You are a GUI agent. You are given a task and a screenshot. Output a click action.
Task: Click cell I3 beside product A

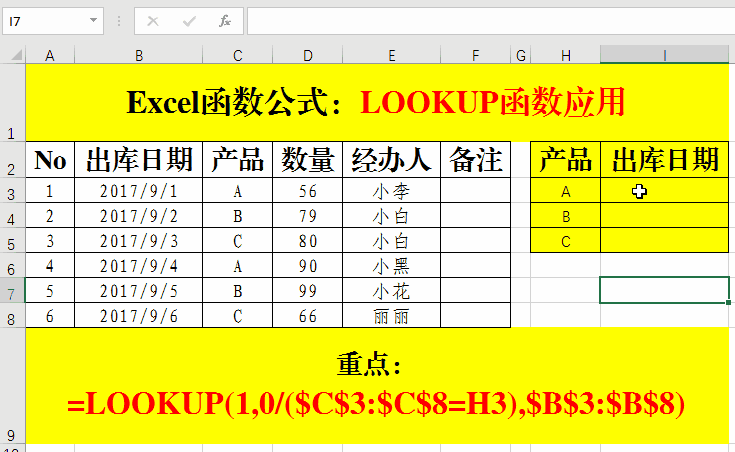(664, 190)
